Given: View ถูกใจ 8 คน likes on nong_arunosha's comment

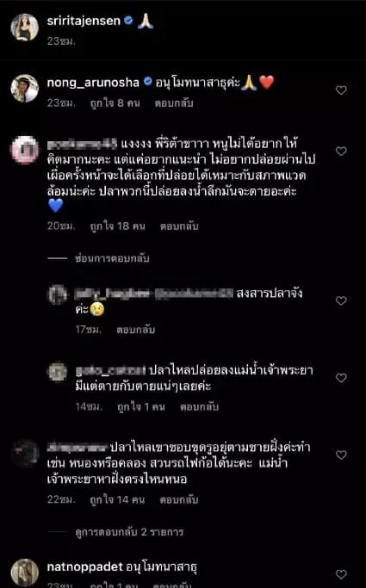Looking at the screenshot, I should point(115,103).
